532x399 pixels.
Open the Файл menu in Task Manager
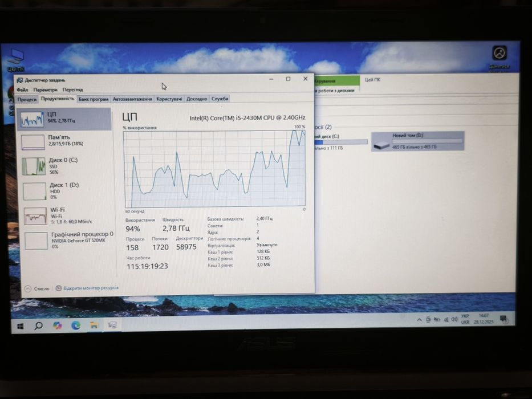(22, 90)
